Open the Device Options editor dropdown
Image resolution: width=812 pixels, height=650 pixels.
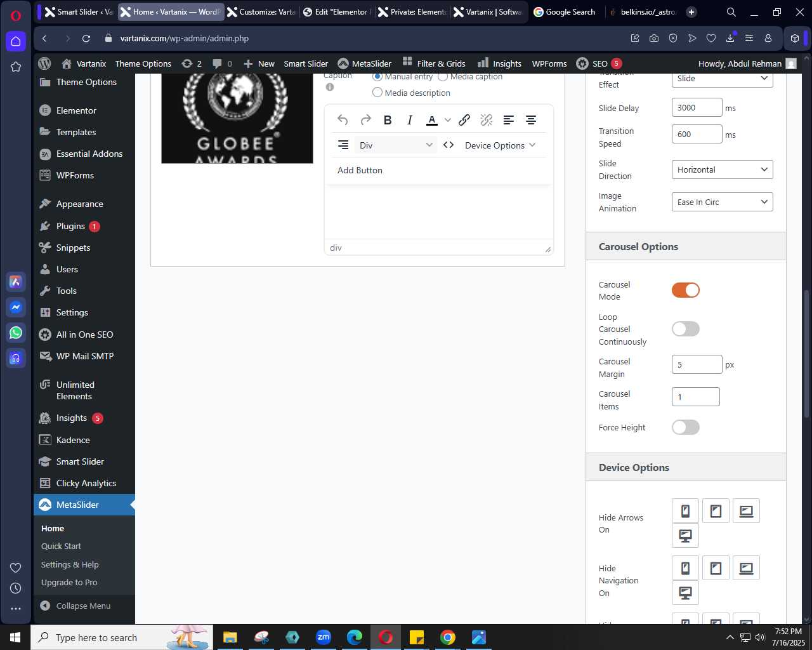[501, 145]
